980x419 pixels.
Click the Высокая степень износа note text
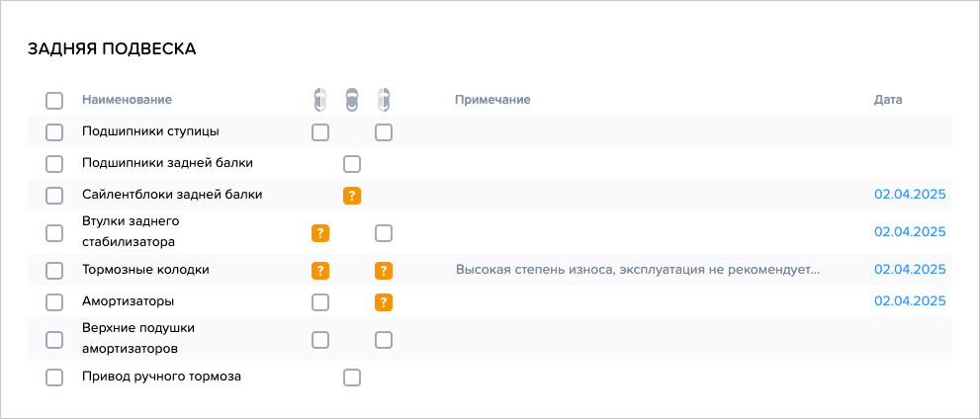(638, 271)
